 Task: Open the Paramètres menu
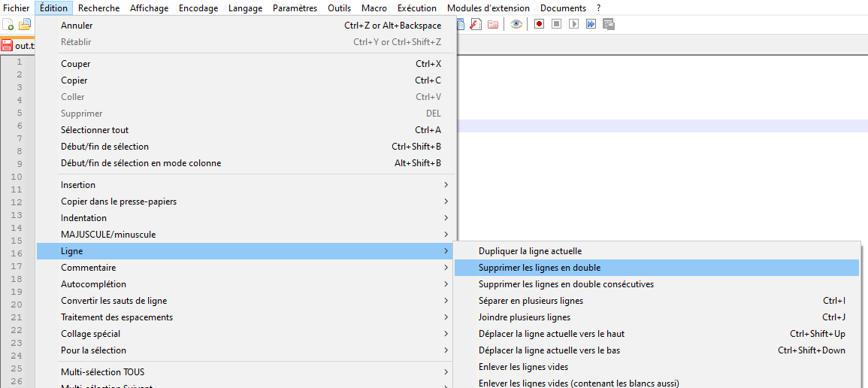click(x=295, y=8)
